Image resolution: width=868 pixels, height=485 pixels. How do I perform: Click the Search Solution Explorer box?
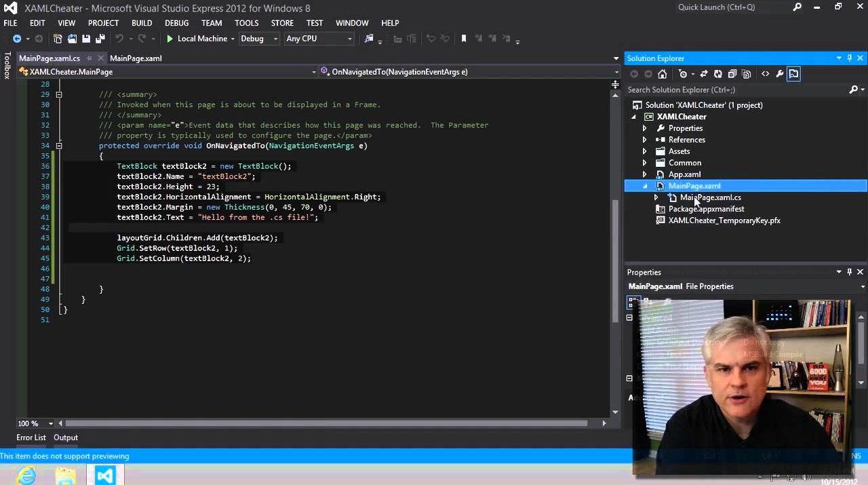(736, 90)
